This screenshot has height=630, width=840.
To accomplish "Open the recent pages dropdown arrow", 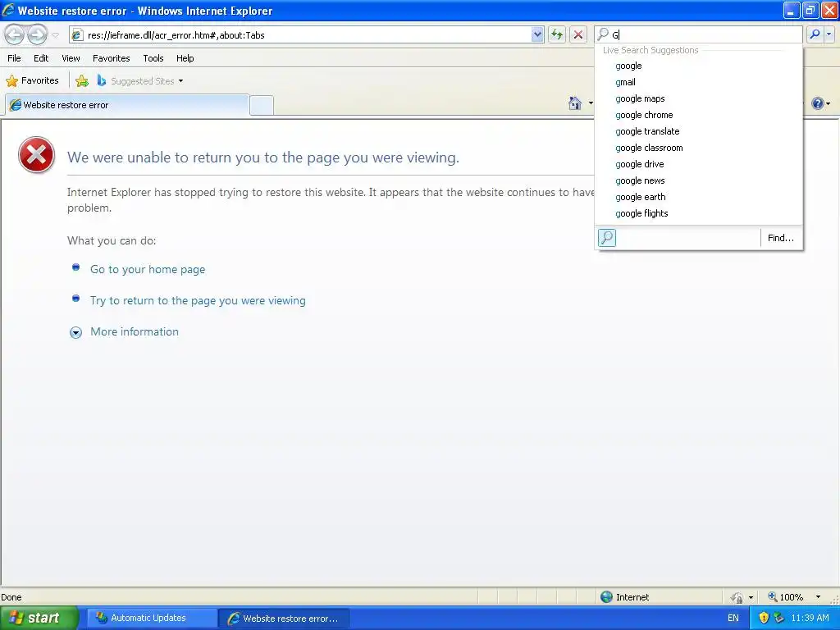I will coord(55,35).
